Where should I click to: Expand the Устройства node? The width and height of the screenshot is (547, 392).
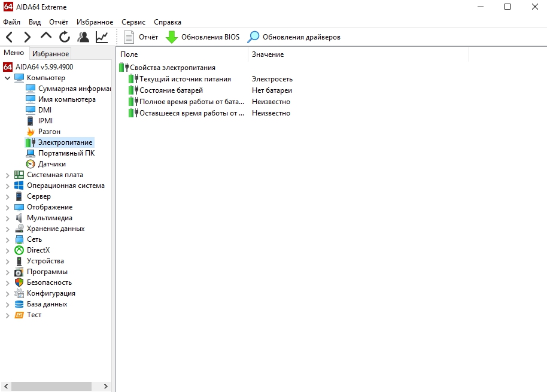7,261
